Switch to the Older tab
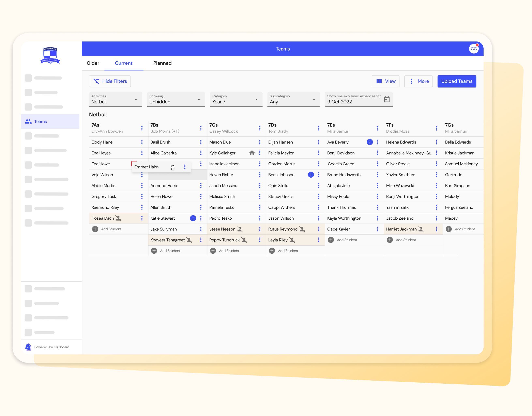Screen dimensions: 532x416 (93, 63)
